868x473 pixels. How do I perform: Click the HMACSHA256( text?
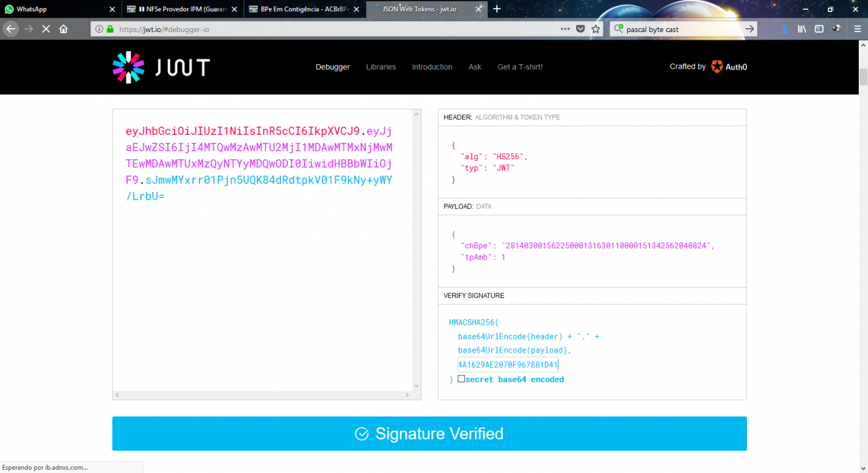pyautogui.click(x=473, y=323)
